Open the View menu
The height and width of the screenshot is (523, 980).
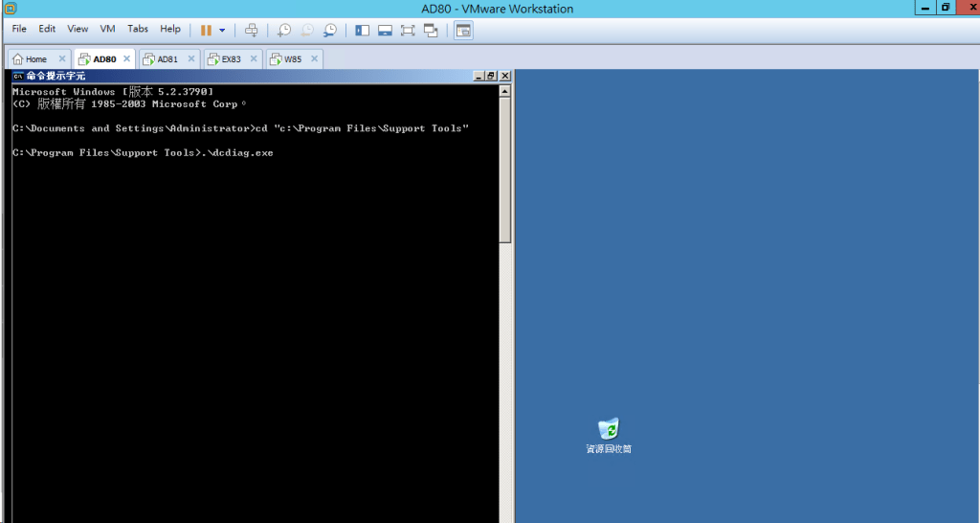(78, 29)
